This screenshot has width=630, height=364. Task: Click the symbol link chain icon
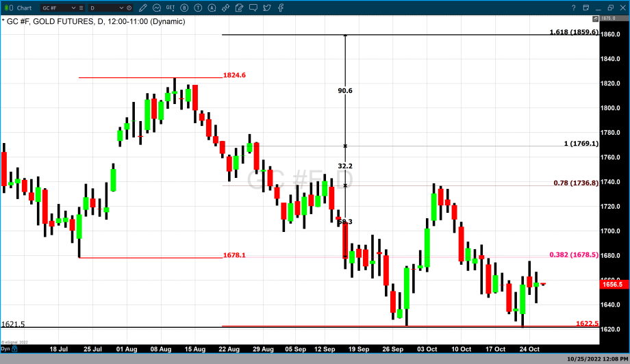coord(225,8)
